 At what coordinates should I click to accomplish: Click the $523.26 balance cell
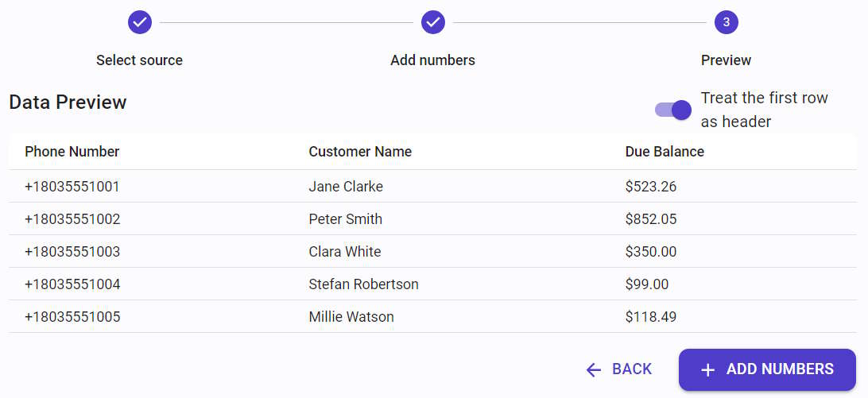pyautogui.click(x=651, y=187)
